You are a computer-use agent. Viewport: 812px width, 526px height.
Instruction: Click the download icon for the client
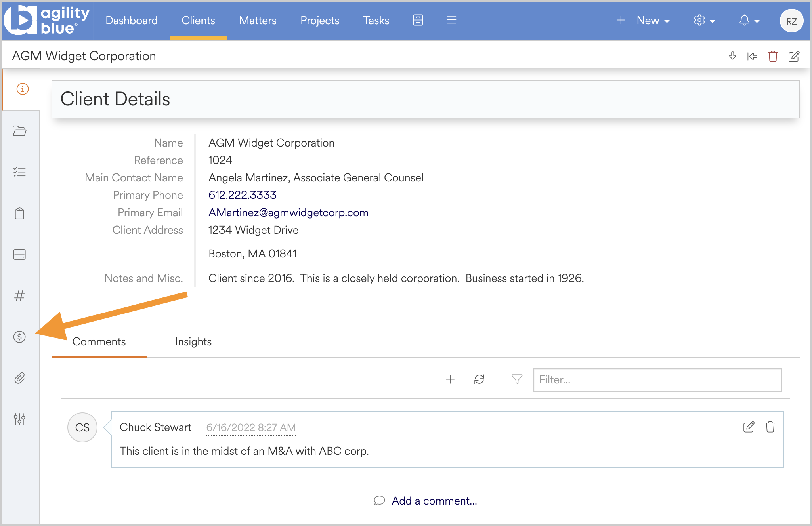[x=733, y=57]
